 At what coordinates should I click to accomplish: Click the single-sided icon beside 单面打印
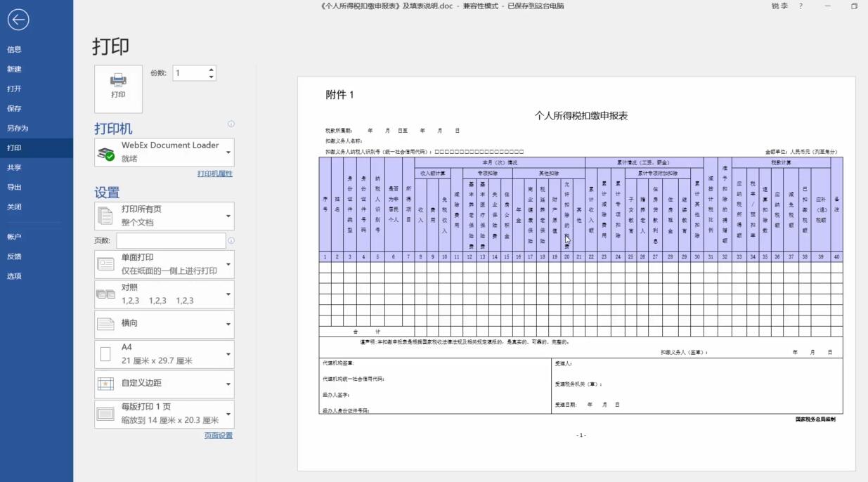[x=105, y=264]
